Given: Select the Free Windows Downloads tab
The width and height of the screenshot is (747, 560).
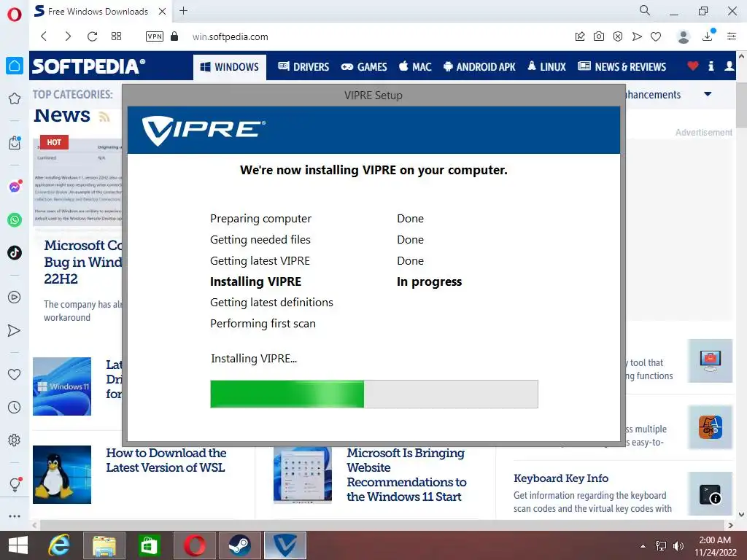Looking at the screenshot, I should [x=100, y=11].
